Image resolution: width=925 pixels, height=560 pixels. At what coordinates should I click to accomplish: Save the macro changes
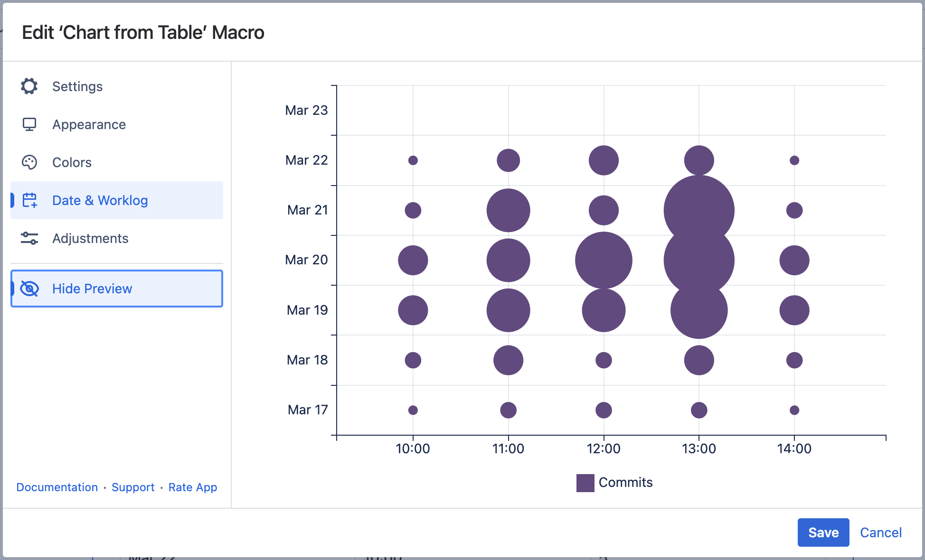tap(823, 532)
